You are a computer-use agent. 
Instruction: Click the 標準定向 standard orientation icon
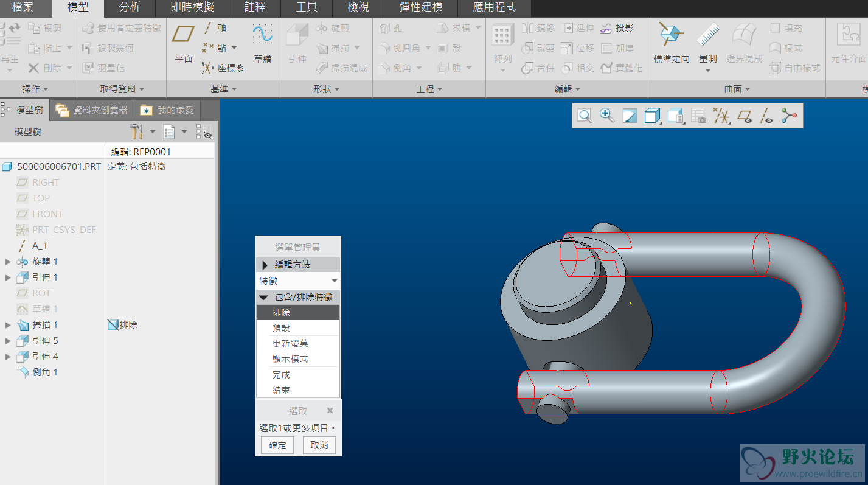coord(672,43)
